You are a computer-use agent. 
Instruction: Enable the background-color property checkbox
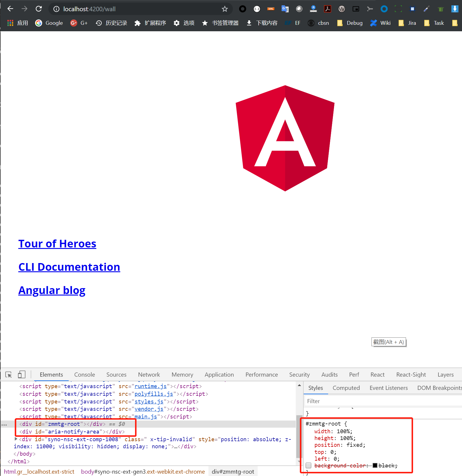(308, 465)
